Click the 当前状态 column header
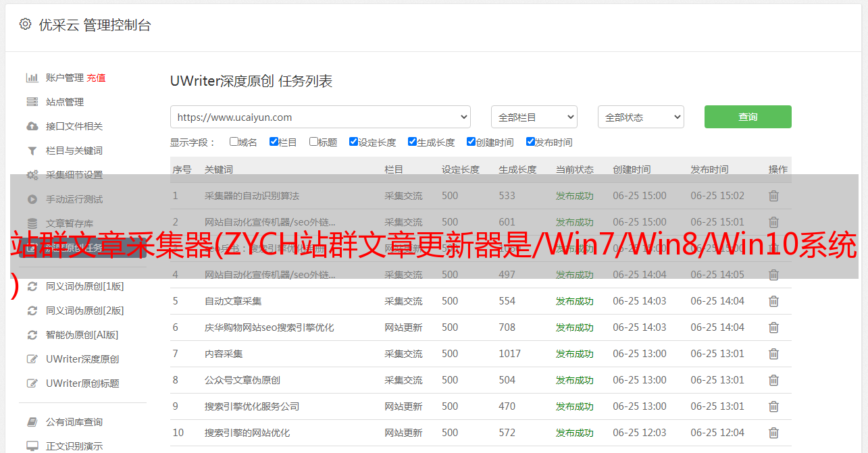 pos(575,169)
